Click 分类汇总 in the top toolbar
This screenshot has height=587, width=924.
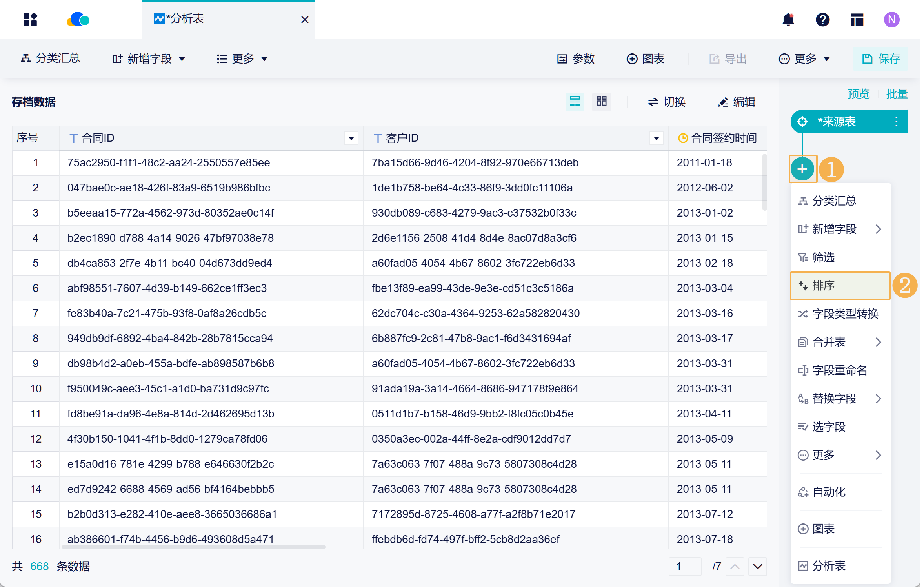point(50,58)
